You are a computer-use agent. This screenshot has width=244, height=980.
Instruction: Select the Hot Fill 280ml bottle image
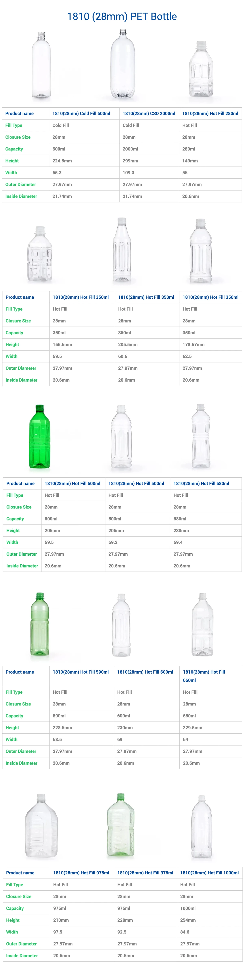tap(201, 70)
